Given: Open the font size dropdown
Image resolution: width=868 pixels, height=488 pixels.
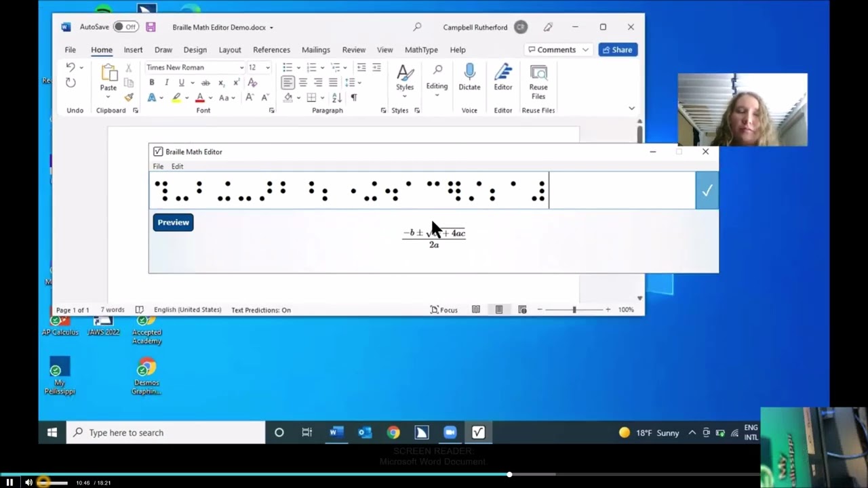Looking at the screenshot, I should (x=268, y=68).
